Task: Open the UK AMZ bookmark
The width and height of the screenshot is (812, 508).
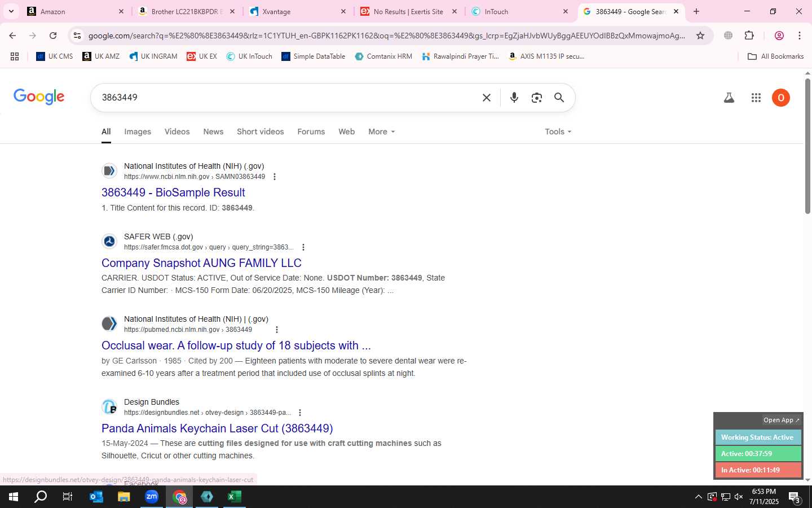Action: coord(101,56)
